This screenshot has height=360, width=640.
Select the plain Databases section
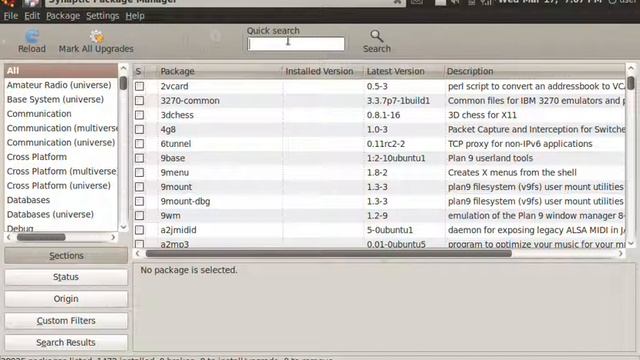[28, 200]
